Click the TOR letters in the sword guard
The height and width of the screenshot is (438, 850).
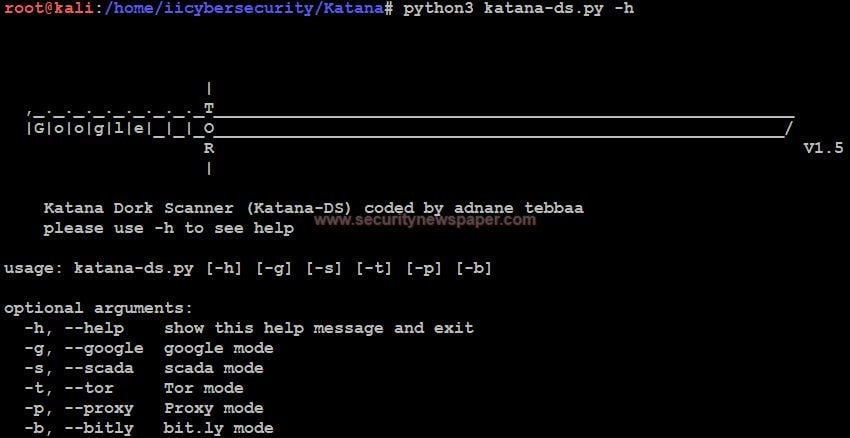pos(209,128)
